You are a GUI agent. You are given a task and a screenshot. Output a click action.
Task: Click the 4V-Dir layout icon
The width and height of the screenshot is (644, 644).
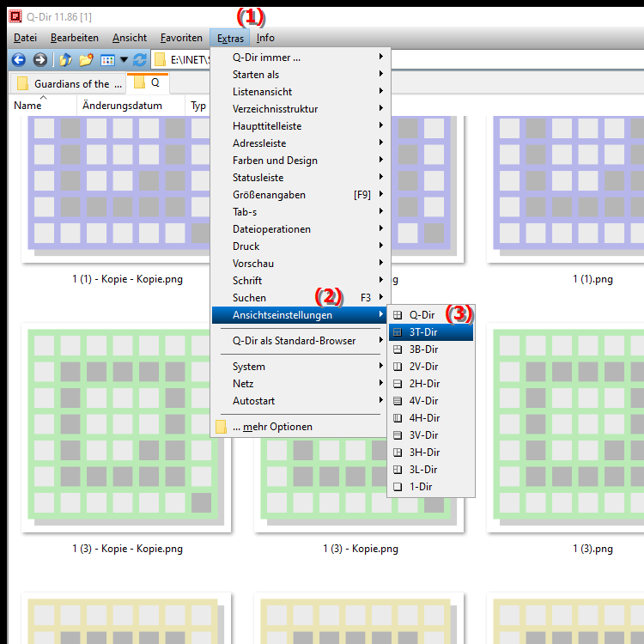pyautogui.click(x=398, y=401)
